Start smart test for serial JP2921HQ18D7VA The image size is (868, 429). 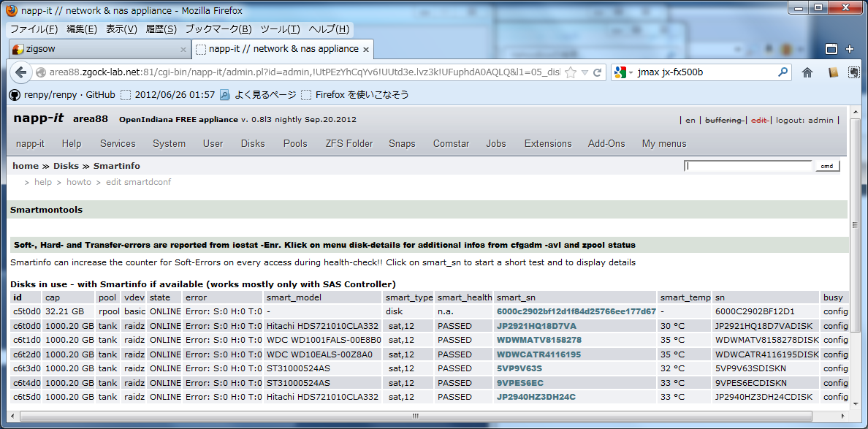tap(536, 325)
